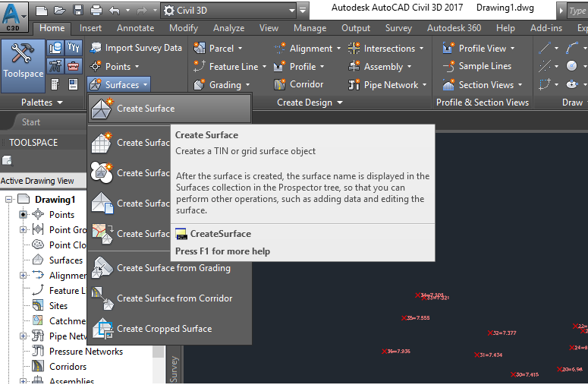Choose Create Cropped Surface
This screenshot has width=588, height=385.
pos(169,329)
